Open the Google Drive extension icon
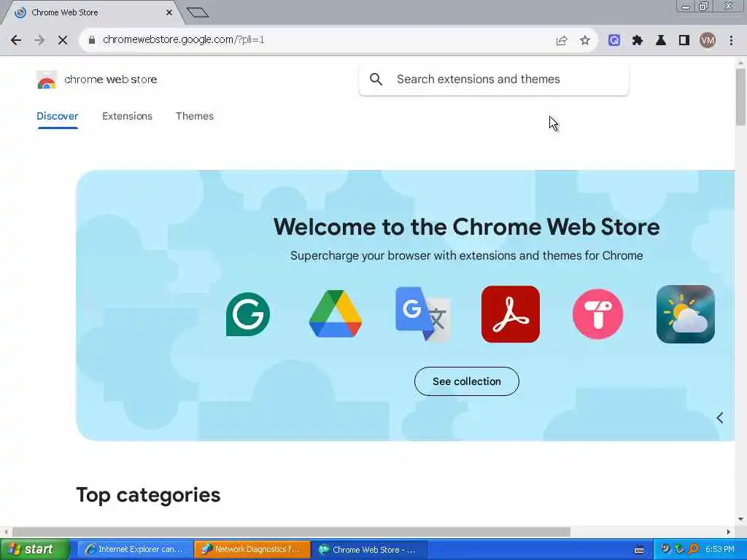This screenshot has width=747, height=560. (336, 314)
